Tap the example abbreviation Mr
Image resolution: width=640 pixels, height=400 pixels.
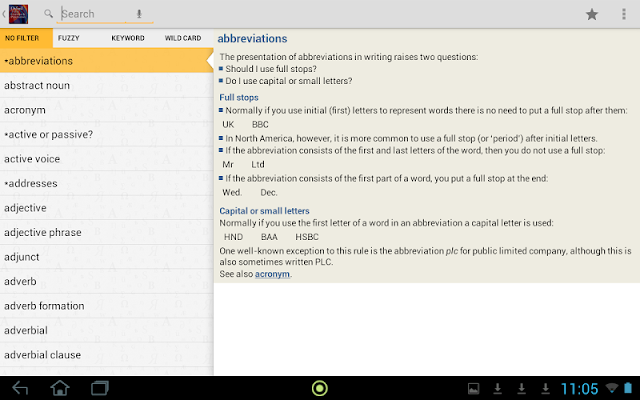click(228, 164)
